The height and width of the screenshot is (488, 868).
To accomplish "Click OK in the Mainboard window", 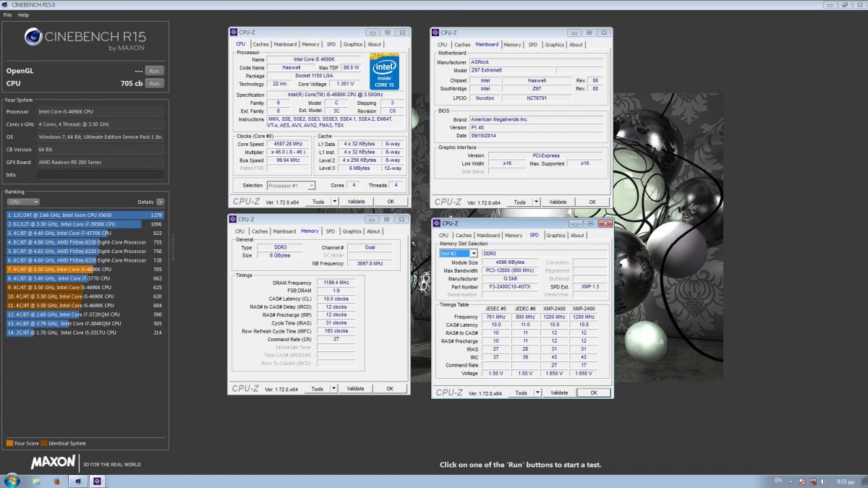I will tap(592, 202).
